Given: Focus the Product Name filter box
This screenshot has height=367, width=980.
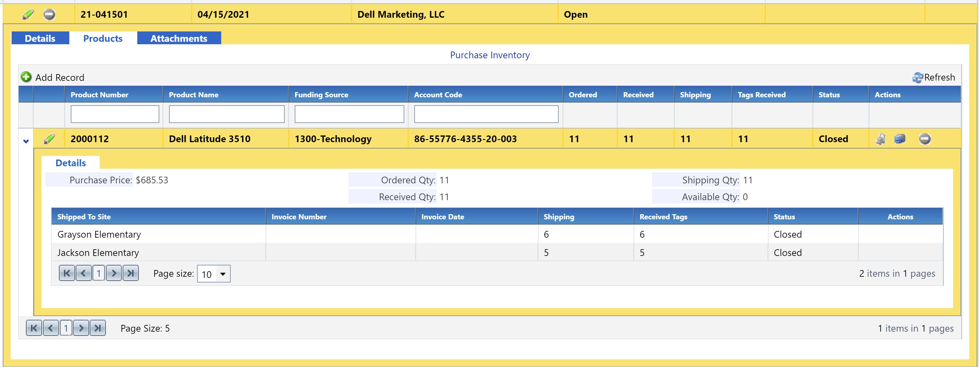Looking at the screenshot, I should tap(227, 114).
